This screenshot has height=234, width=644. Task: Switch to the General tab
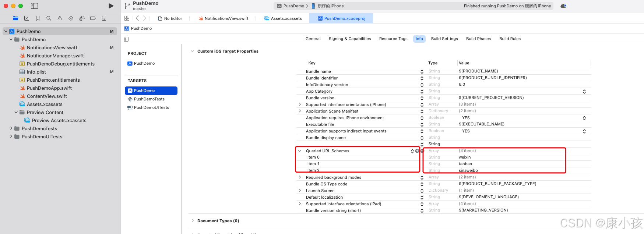(x=313, y=39)
